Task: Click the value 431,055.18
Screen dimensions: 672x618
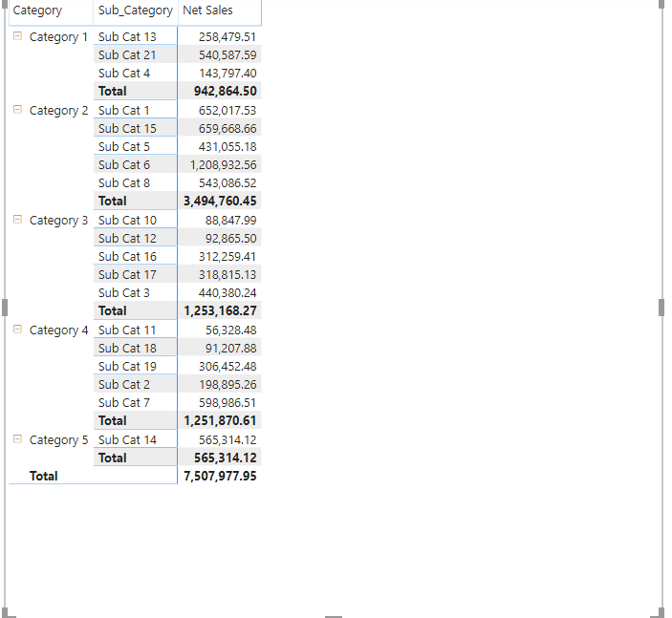Action: [228, 147]
